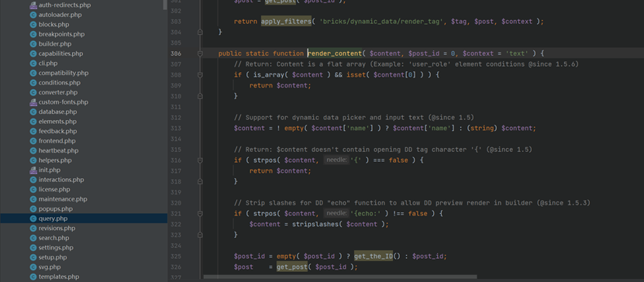Click the svg.php class icon
Viewport: 644px width, 282px height.
[33, 267]
